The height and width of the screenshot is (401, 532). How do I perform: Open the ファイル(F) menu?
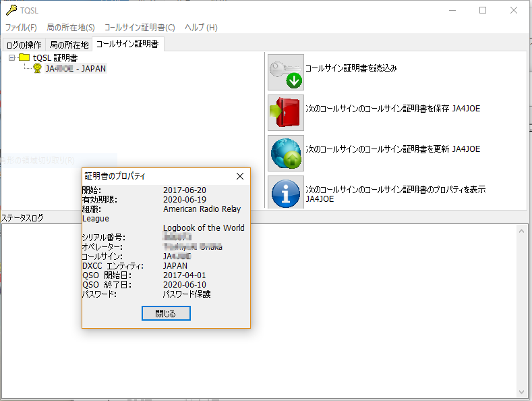21,27
